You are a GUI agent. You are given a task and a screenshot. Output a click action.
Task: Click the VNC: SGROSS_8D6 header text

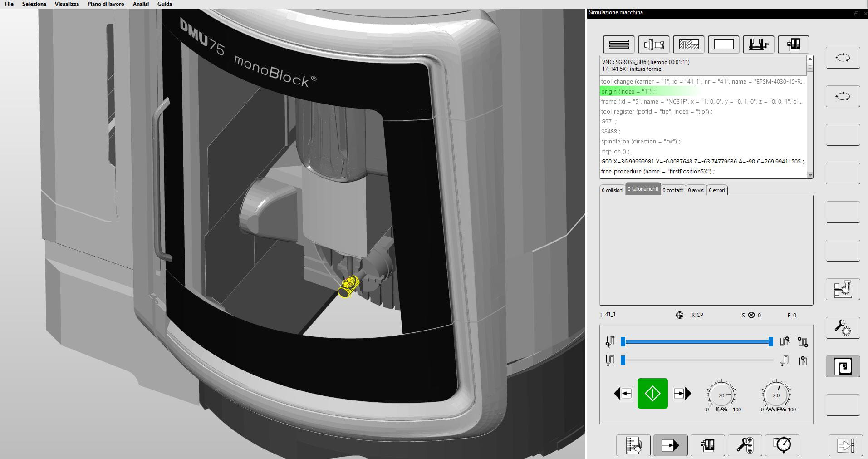point(646,62)
